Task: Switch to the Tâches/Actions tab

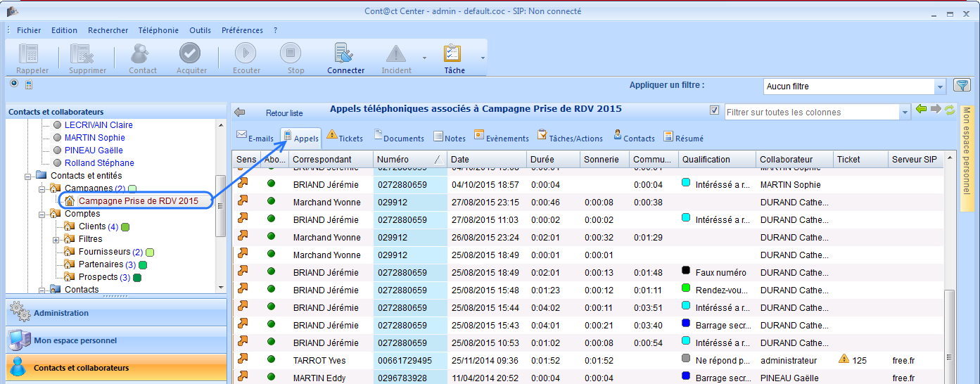Action: (570, 138)
